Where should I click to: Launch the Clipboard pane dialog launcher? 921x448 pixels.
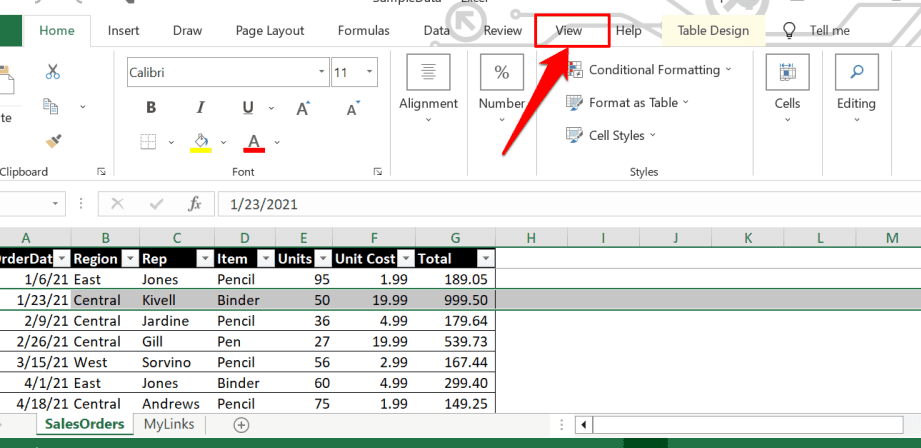(102, 172)
